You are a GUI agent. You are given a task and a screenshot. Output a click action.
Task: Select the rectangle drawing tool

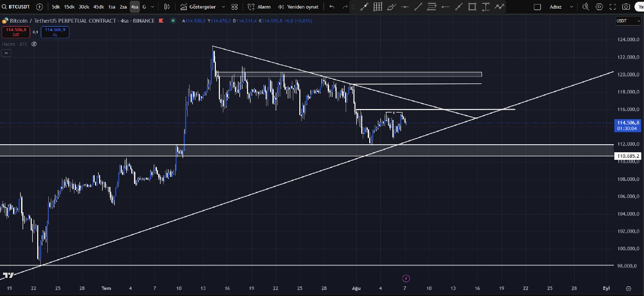click(472, 7)
